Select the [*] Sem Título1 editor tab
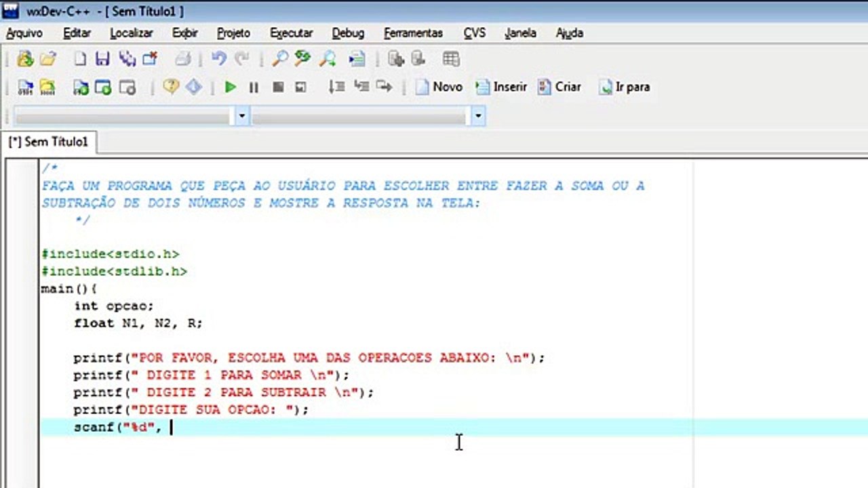This screenshot has height=488, width=868. (x=48, y=142)
